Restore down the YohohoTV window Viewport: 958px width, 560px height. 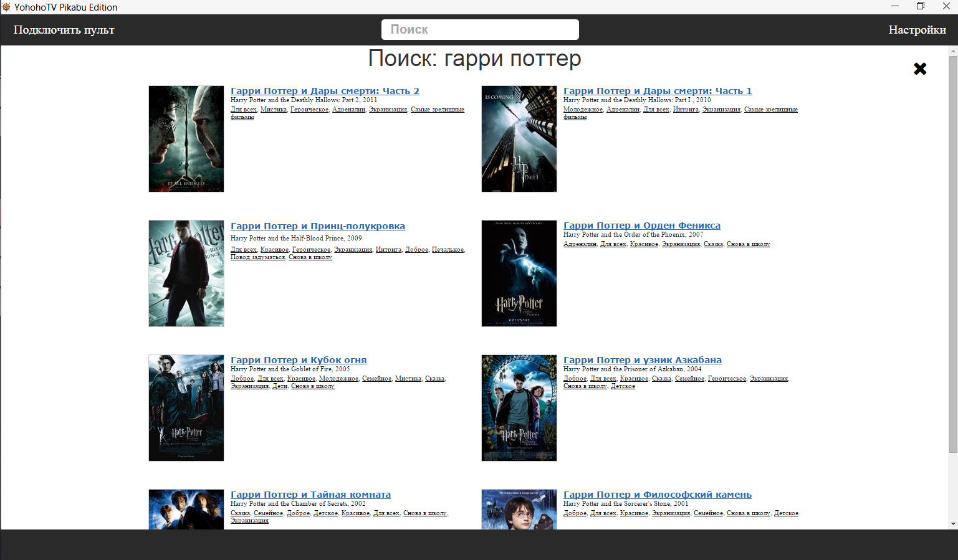(x=920, y=6)
